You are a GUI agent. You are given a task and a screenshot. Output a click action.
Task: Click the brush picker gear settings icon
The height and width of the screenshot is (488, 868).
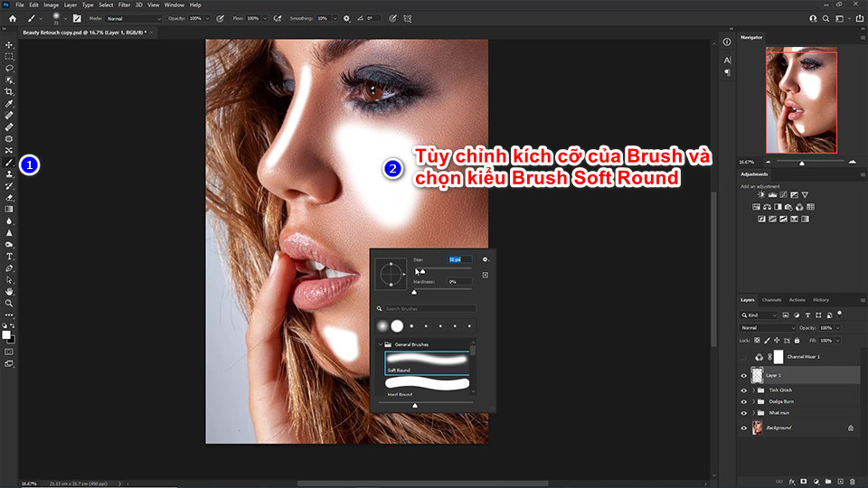[486, 259]
